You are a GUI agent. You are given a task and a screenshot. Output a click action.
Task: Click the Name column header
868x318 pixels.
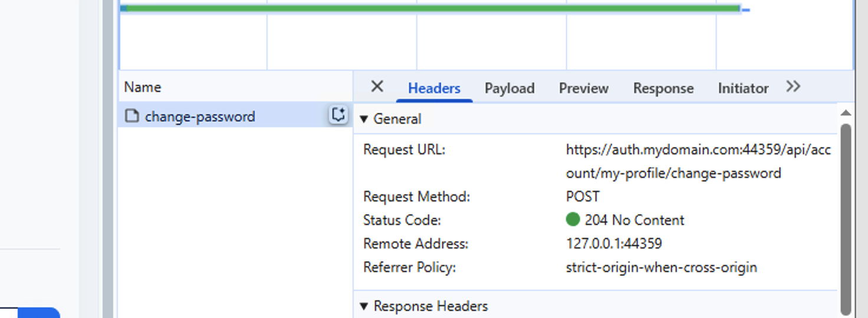coord(143,87)
